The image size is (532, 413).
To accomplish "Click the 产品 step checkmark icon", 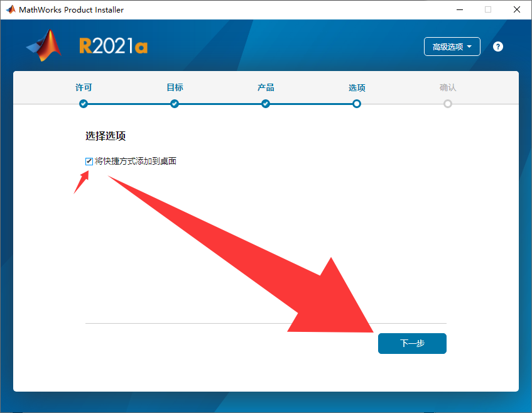I will (x=265, y=104).
